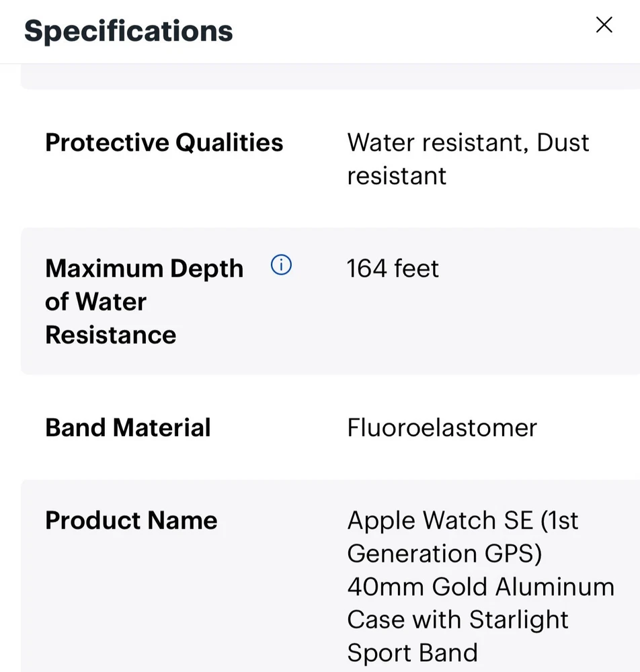Viewport: 640px width, 672px height.
Task: Select the 164 feet value
Action: (393, 269)
